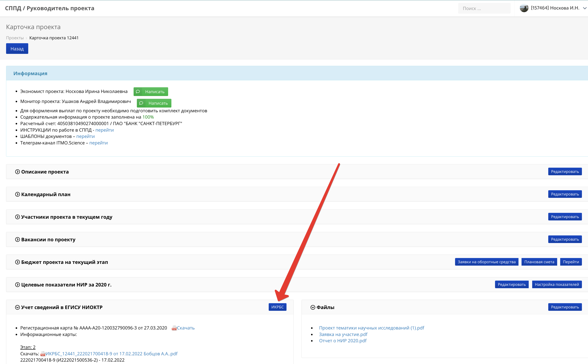Go back with the Назад button
The height and width of the screenshot is (364, 588).
[17, 49]
